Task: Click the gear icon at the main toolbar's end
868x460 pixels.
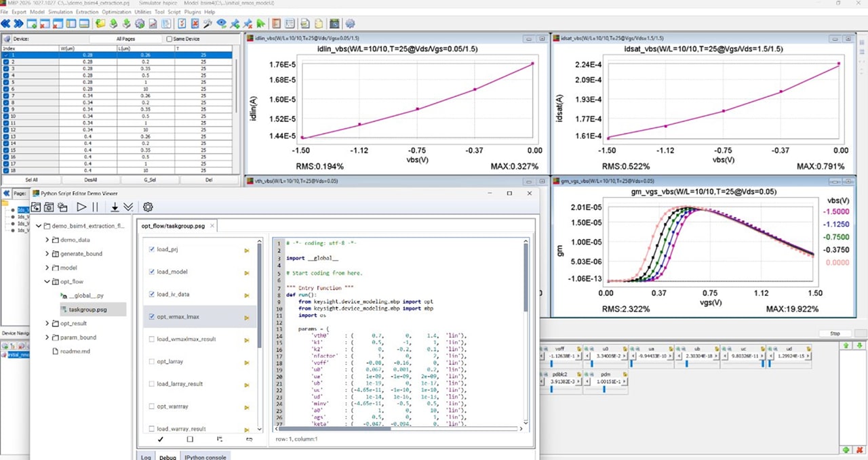Action: click(351, 23)
